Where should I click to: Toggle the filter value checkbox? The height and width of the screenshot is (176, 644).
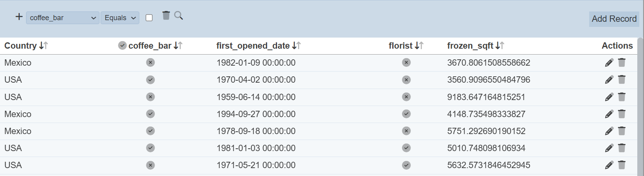[149, 18]
